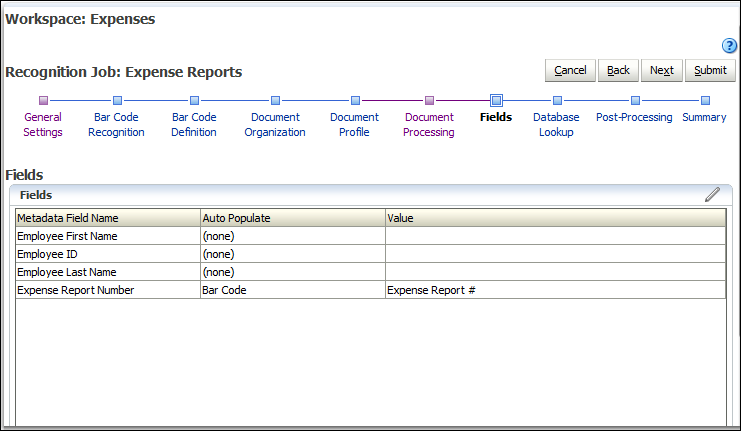
Task: Click the Summary step marker square
Action: pos(705,100)
